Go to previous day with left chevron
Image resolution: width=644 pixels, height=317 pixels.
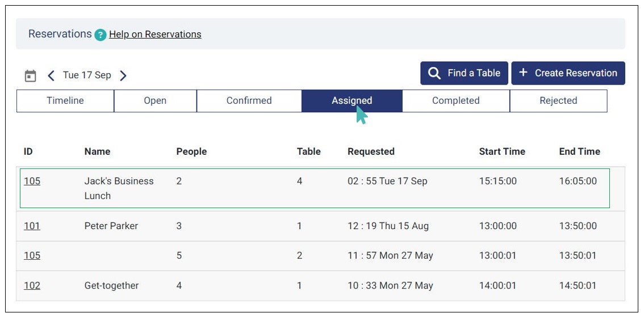(51, 75)
